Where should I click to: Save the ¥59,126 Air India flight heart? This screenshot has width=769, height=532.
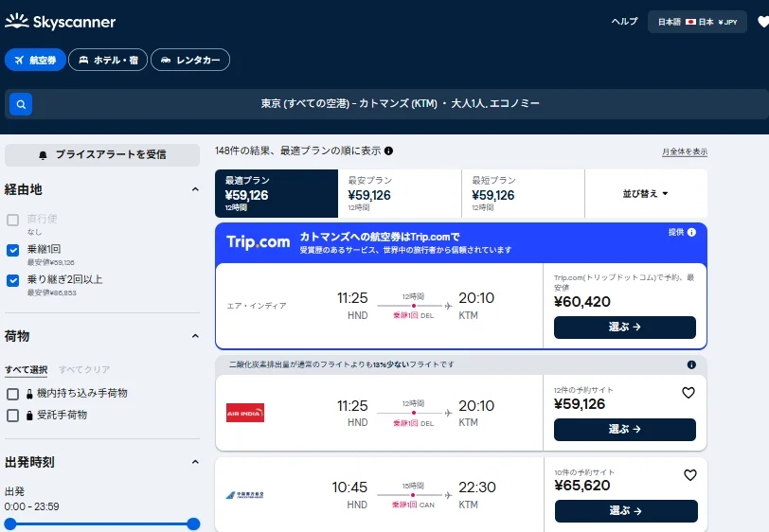click(689, 393)
